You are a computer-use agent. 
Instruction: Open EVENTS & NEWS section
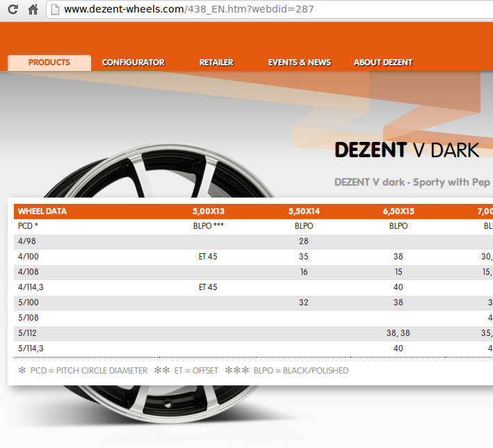pyautogui.click(x=300, y=63)
